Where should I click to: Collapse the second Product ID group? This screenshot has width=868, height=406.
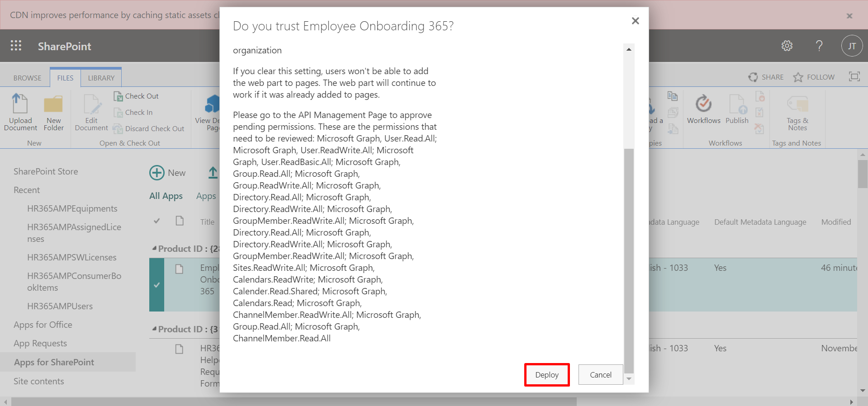154,329
